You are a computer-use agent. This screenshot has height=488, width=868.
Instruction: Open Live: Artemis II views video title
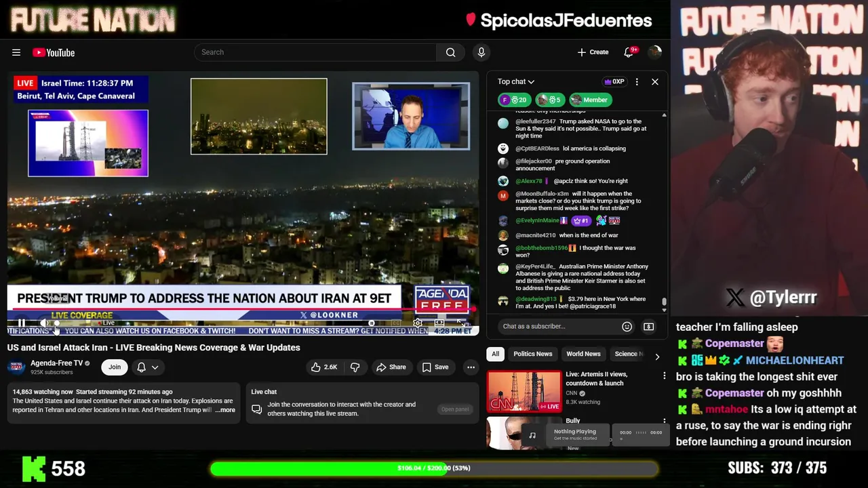pyautogui.click(x=597, y=378)
